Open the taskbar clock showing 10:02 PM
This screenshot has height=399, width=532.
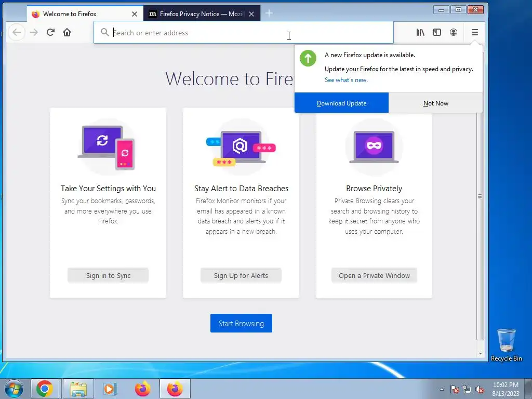506,389
